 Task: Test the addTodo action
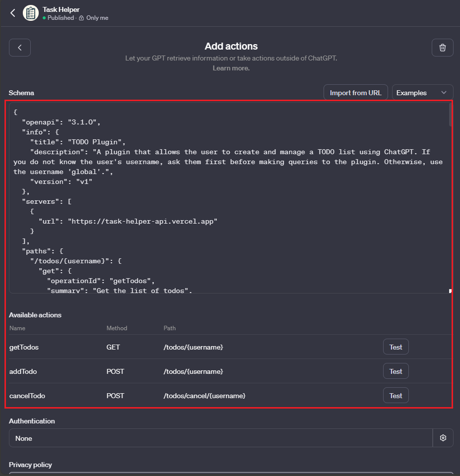(395, 371)
